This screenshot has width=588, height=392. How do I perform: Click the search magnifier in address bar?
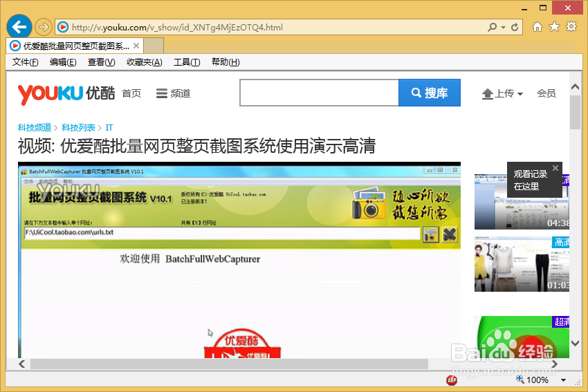[x=493, y=27]
